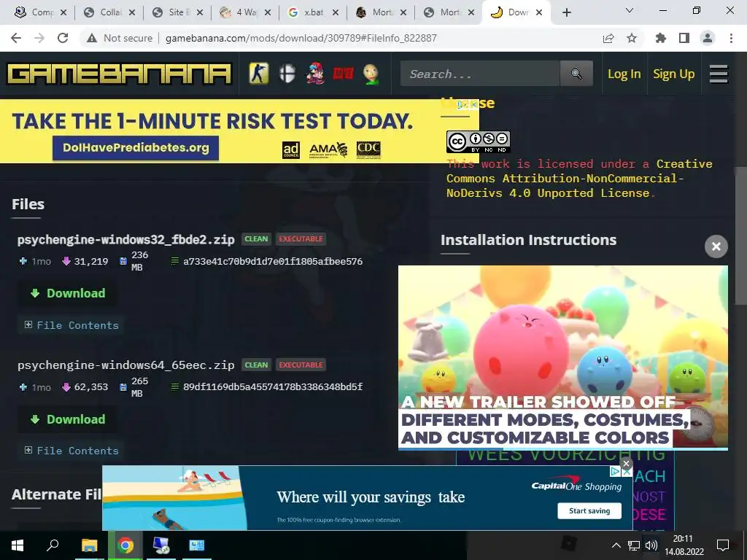Bookmark this page with the star

[632, 38]
